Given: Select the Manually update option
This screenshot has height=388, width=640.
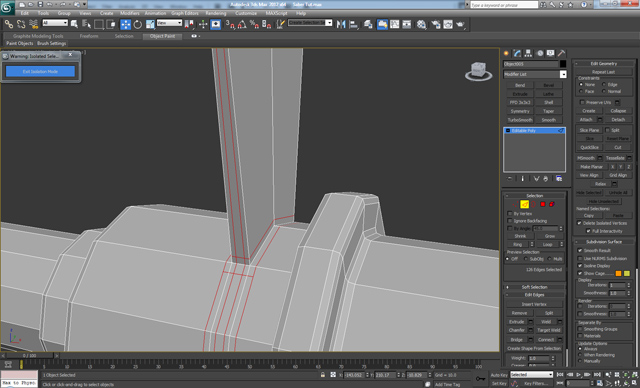Looking at the screenshot, I should [x=580, y=361].
